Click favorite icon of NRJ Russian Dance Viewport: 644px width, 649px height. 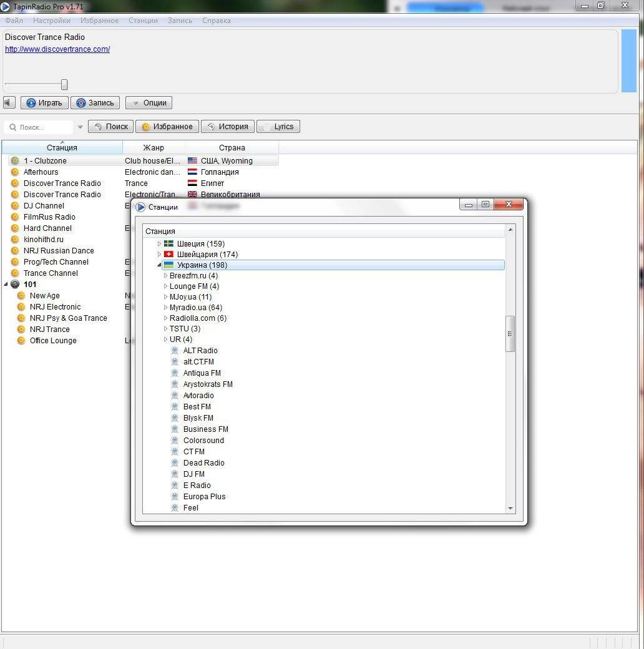(15, 250)
